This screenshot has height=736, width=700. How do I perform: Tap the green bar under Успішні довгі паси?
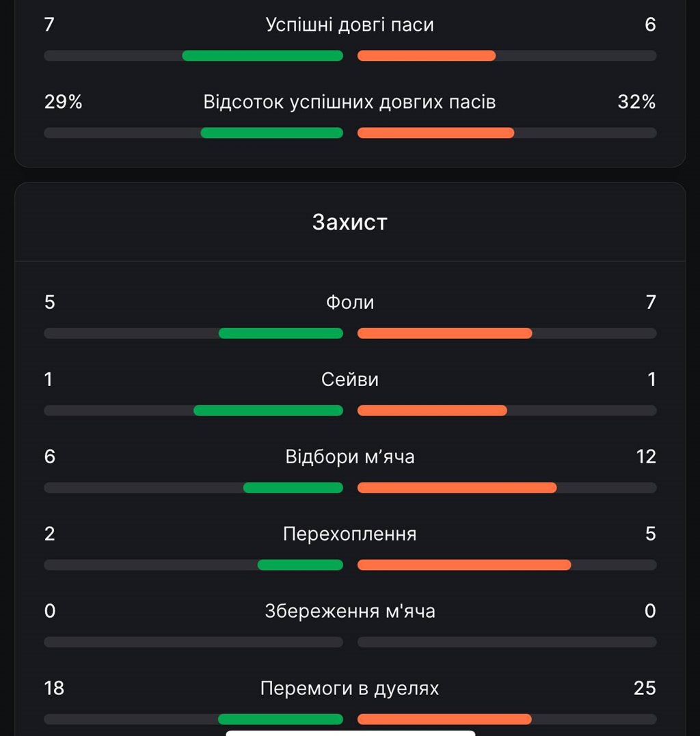click(x=262, y=55)
